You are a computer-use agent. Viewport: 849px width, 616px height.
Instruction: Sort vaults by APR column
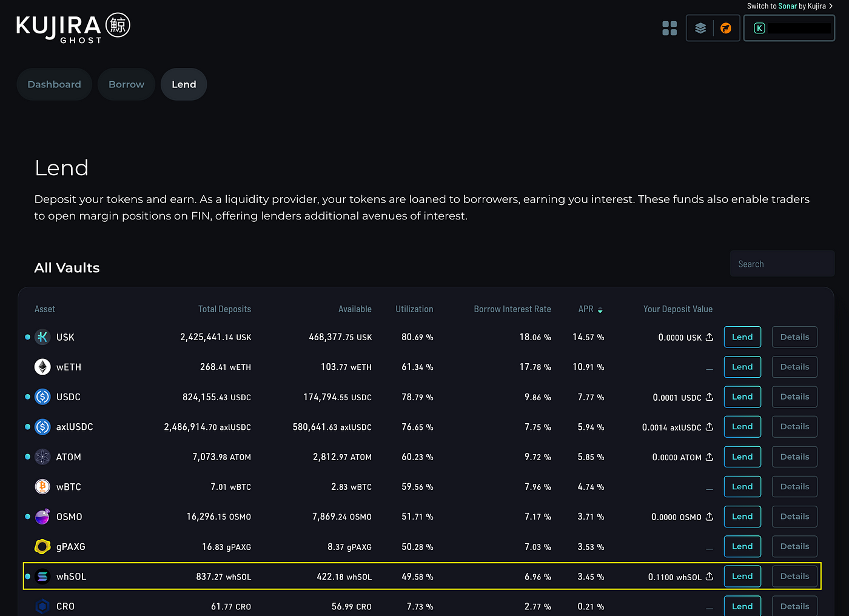590,309
